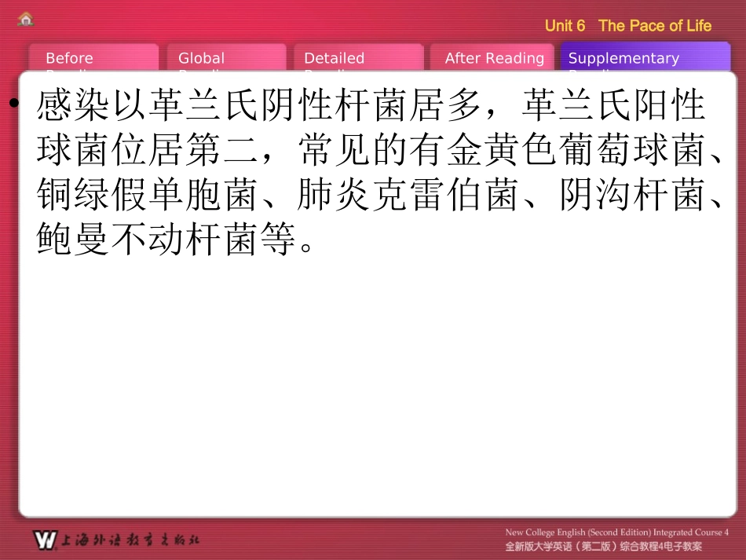Switch to the Global Reading tab
Image resolution: width=746 pixels, height=560 pixels.
[x=226, y=58]
